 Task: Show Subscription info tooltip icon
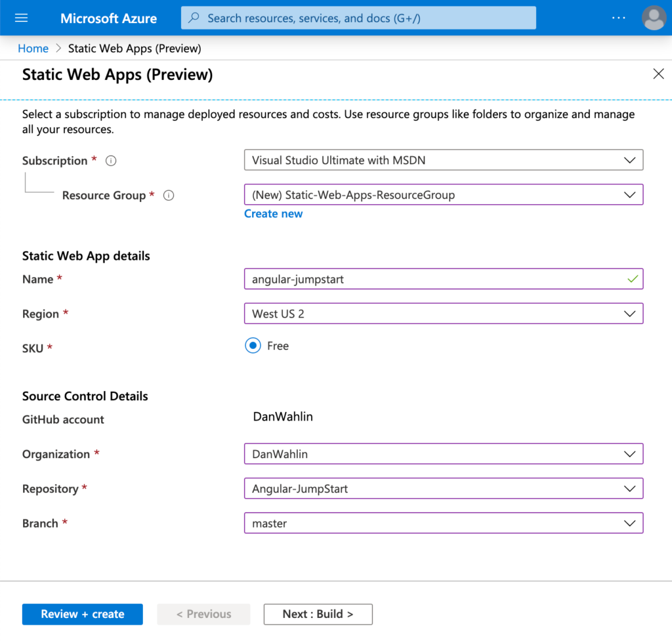[111, 161]
